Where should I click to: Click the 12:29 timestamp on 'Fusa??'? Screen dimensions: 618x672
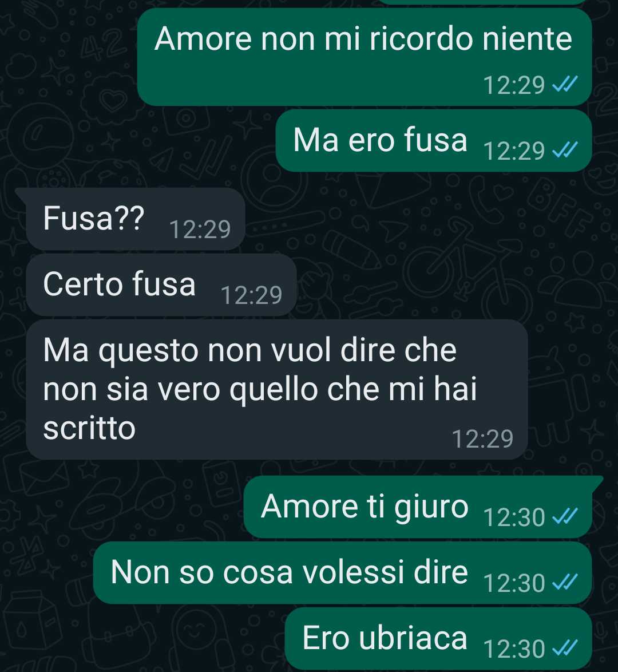pos(200,230)
